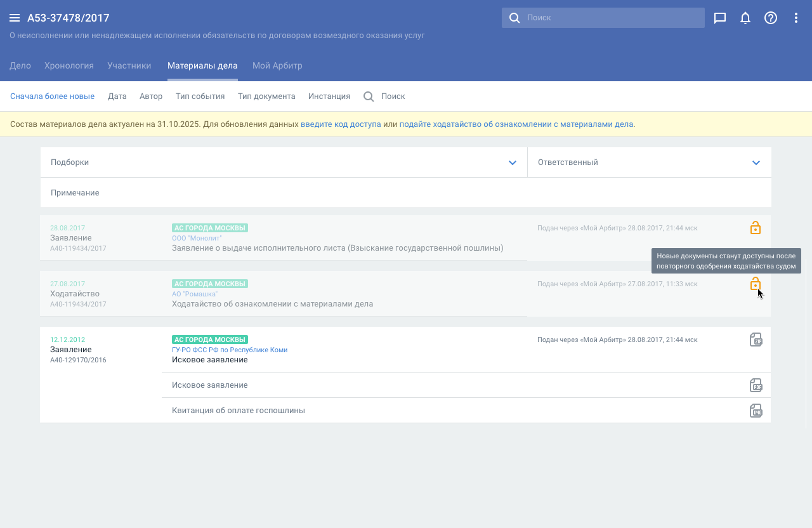
Task: Click the lock icon on 28.08.2017 Заявление
Action: pyautogui.click(x=755, y=228)
